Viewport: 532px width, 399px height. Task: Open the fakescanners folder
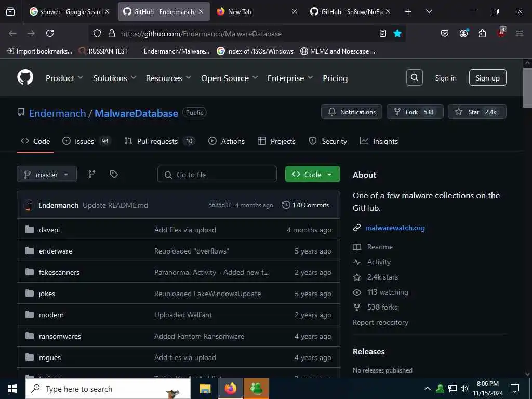59,272
